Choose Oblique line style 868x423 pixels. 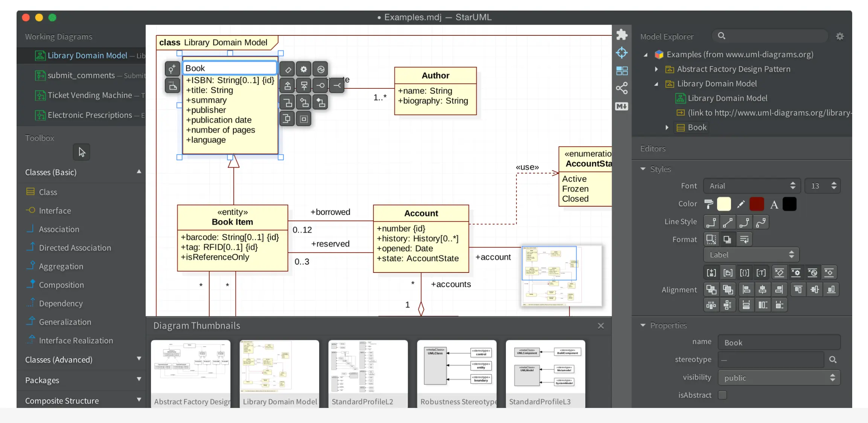pyautogui.click(x=728, y=222)
